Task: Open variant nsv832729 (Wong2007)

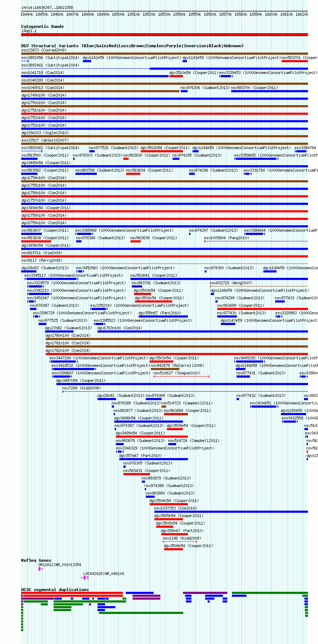Action: tap(231, 283)
